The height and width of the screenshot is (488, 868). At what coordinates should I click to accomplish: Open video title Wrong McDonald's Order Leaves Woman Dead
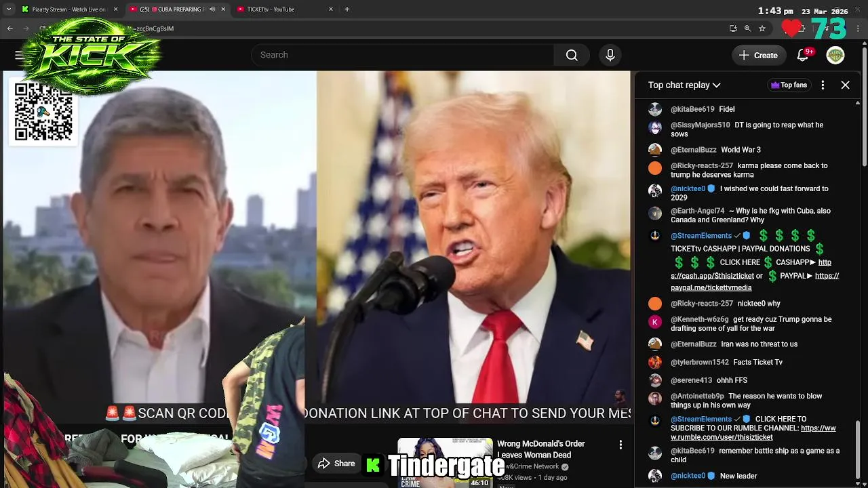point(541,449)
